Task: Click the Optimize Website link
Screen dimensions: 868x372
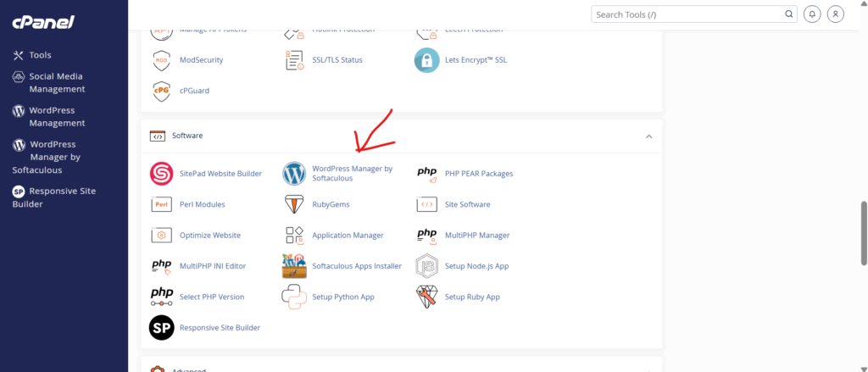Action: click(x=209, y=235)
